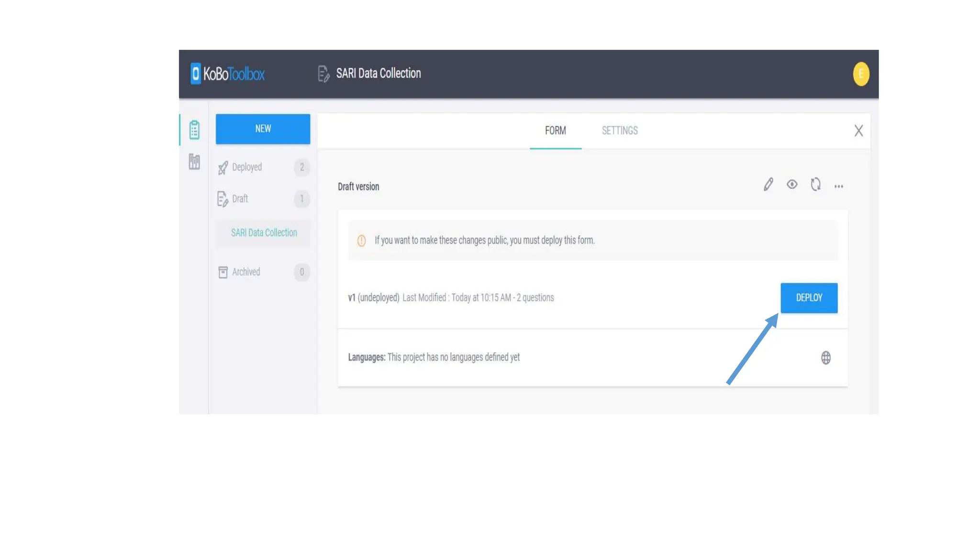Open the Library sidebar icon
980x551 pixels.
point(194,162)
